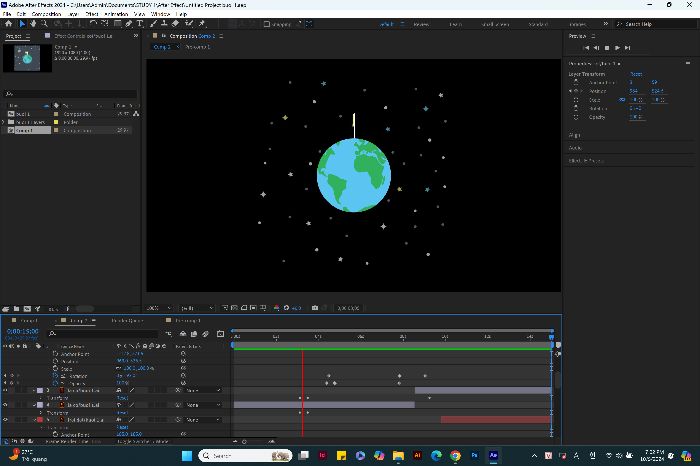Expand the Effects & Presets panel section
The height and width of the screenshot is (466, 700).
tap(586, 160)
